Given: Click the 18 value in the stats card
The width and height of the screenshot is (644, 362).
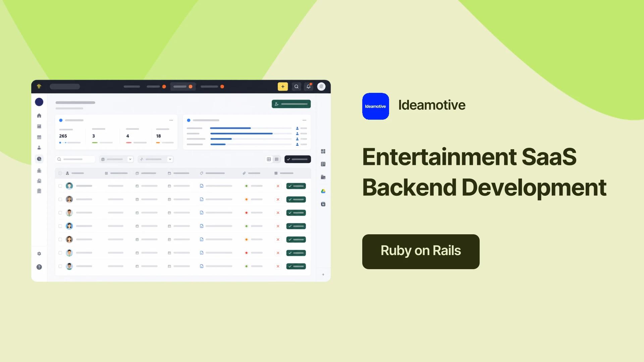Looking at the screenshot, I should (x=159, y=136).
